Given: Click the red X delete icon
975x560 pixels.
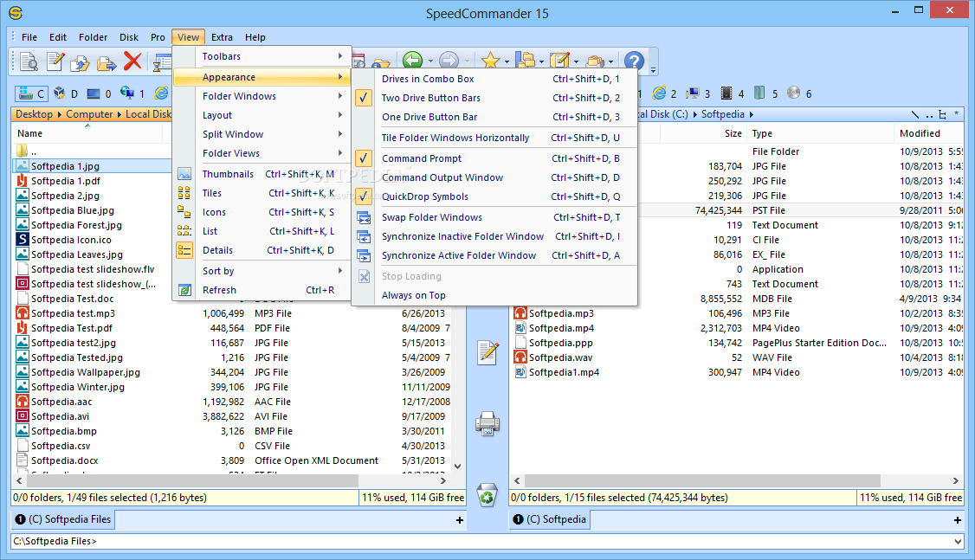Looking at the screenshot, I should pos(132,61).
